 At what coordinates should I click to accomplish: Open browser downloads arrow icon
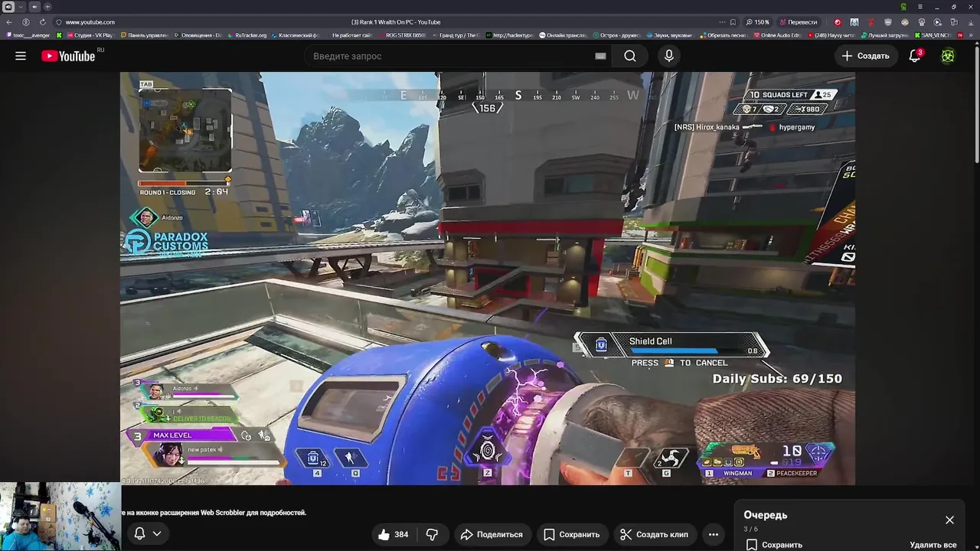click(x=971, y=22)
